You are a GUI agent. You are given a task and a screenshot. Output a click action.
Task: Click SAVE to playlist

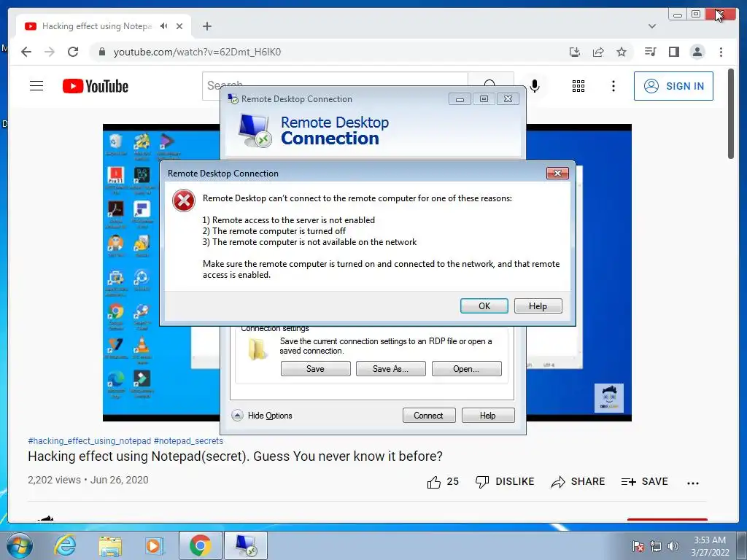click(645, 482)
